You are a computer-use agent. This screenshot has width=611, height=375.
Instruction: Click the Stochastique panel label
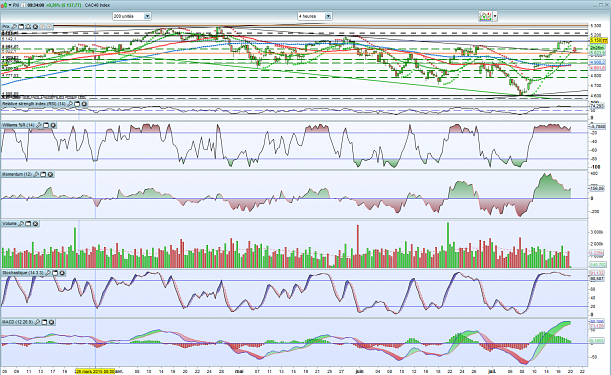[x=23, y=273]
